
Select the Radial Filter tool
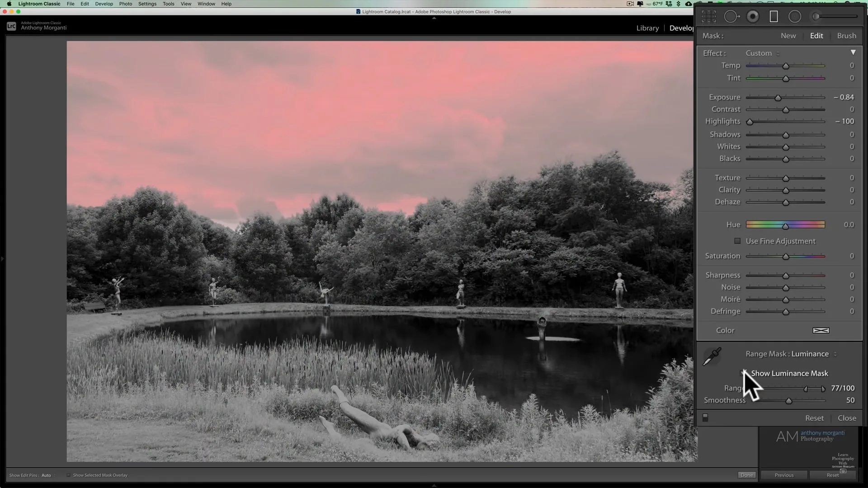(x=795, y=17)
